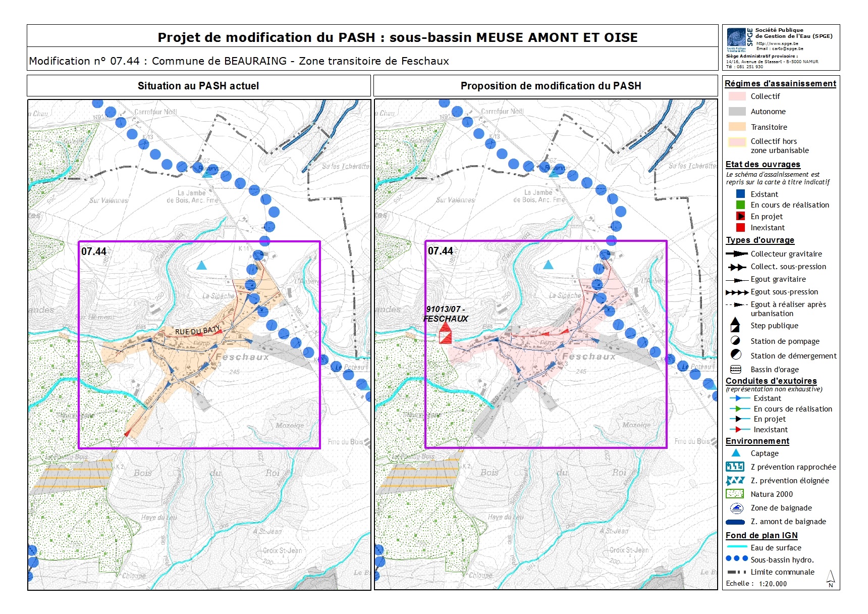Click the Z. prévention éloignée legend icon

(735, 480)
